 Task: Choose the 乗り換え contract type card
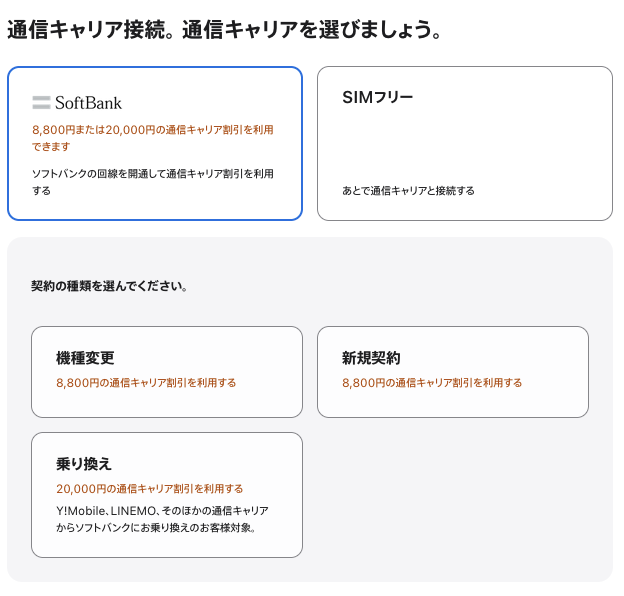167,495
